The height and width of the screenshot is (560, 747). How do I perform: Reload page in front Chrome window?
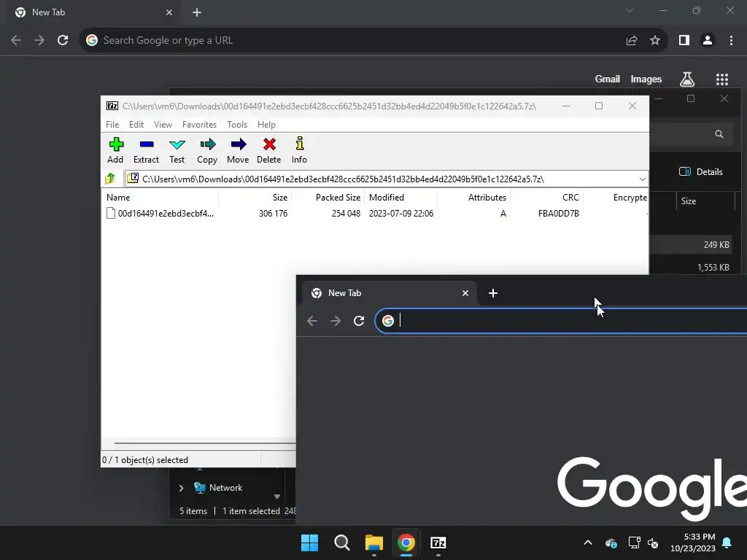pyautogui.click(x=359, y=321)
